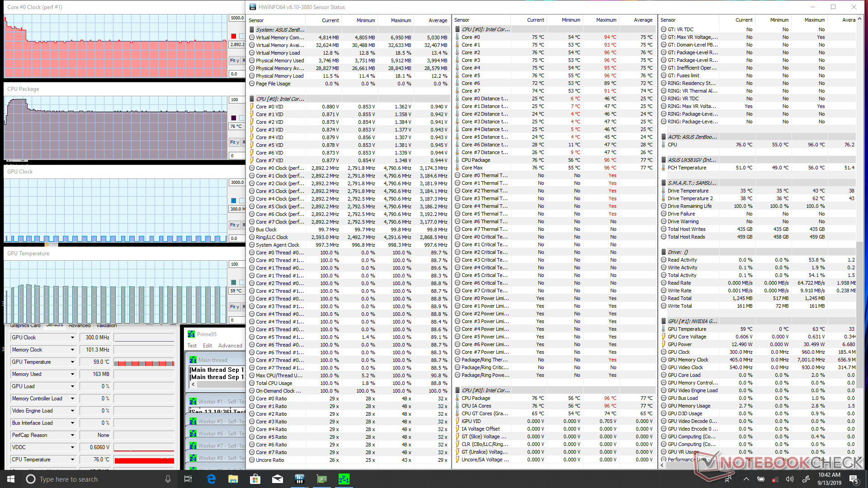Open the Prime95 Test menu
The width and height of the screenshot is (868, 488).
pyautogui.click(x=192, y=346)
